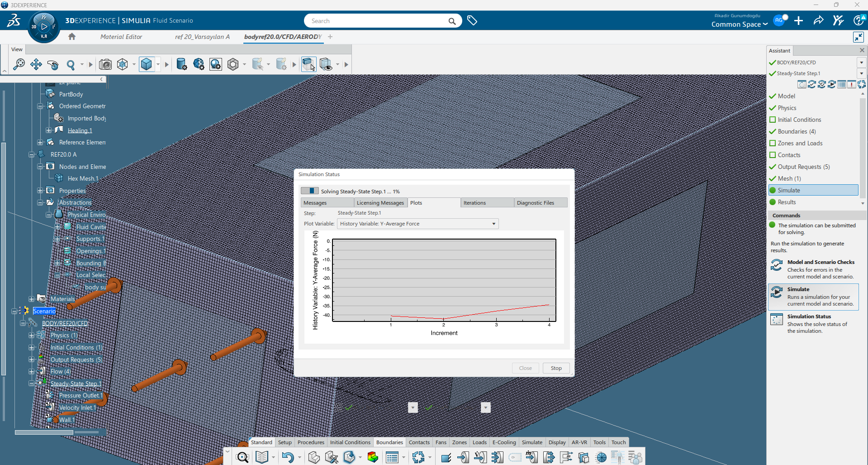Select the Rotate view hand tool
Screen dimensions: 868x465
pyautogui.click(x=53, y=64)
